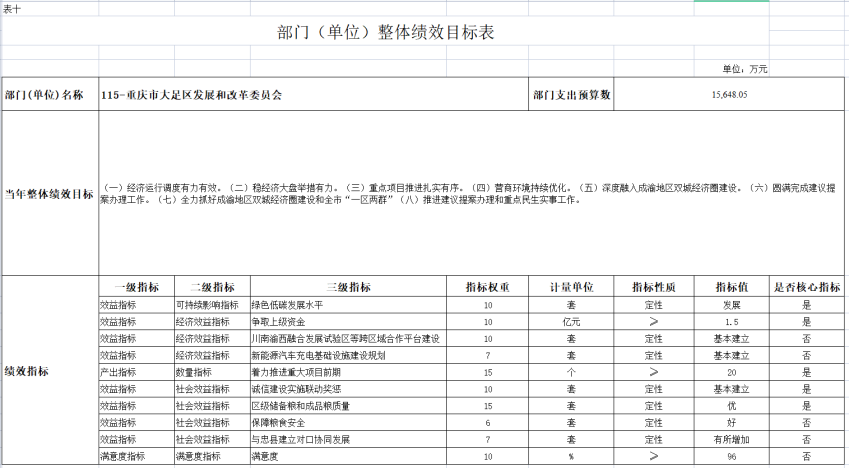Screen dimensions: 850x469
Task: Select indicator value 1.5 for 争取上级资金
Action: coord(731,322)
